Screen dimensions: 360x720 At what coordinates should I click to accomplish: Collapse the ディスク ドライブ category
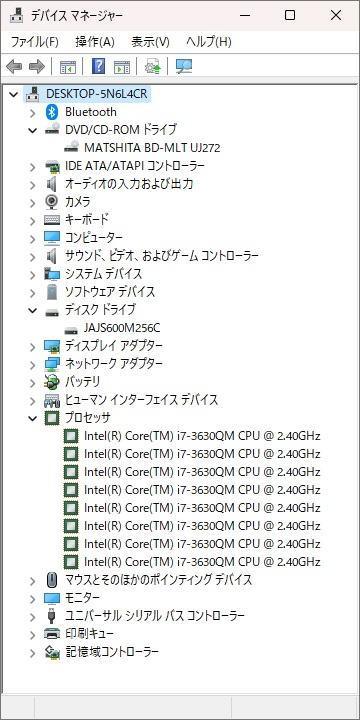click(32, 310)
